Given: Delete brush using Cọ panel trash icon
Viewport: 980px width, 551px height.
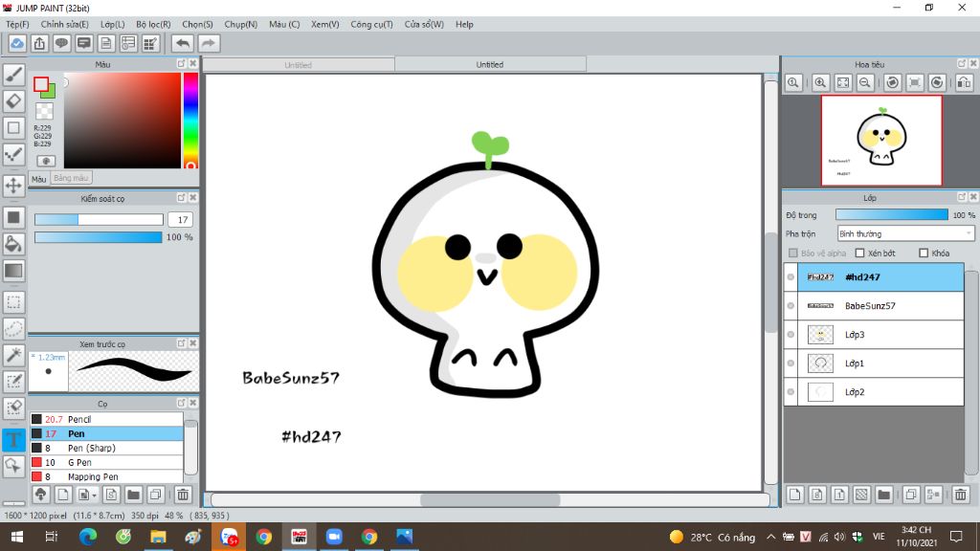Looking at the screenshot, I should [x=183, y=495].
